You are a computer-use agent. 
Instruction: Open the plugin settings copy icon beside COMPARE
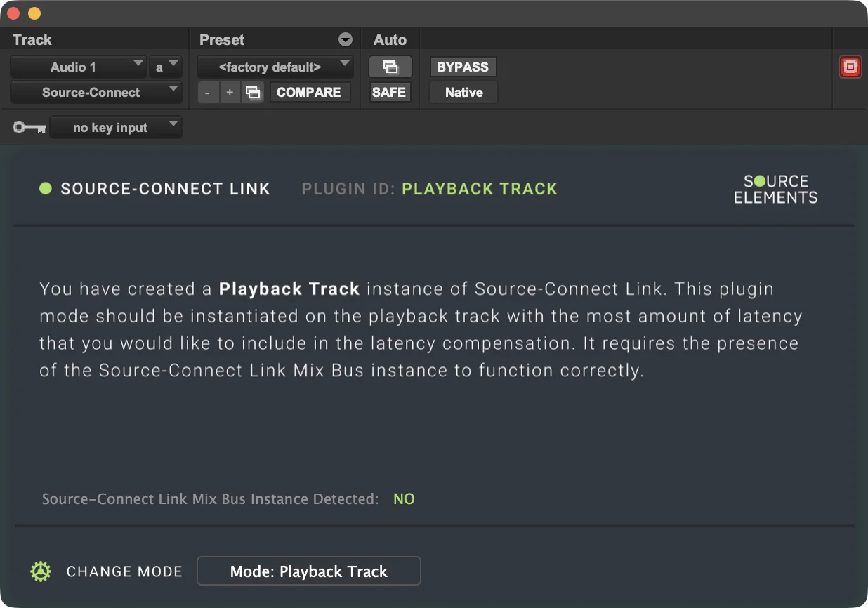click(x=253, y=93)
